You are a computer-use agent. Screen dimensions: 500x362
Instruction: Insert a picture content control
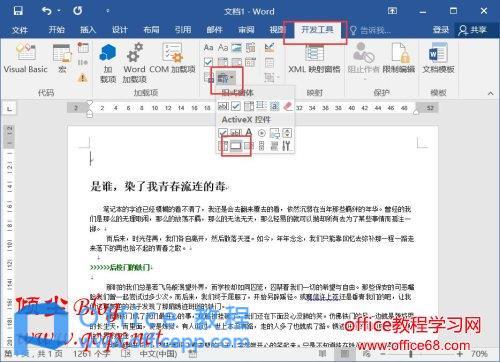[x=237, y=48]
